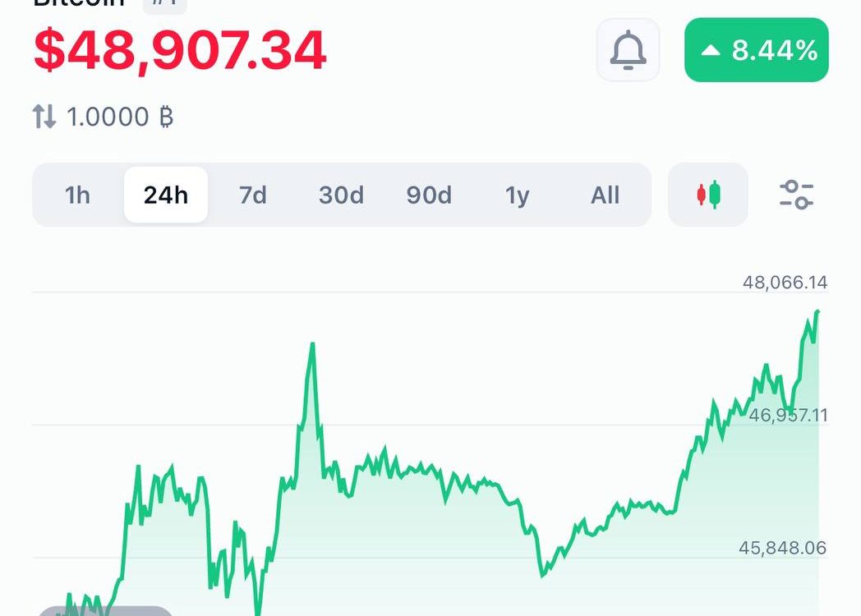Open chart settings sliders icon

click(796, 195)
